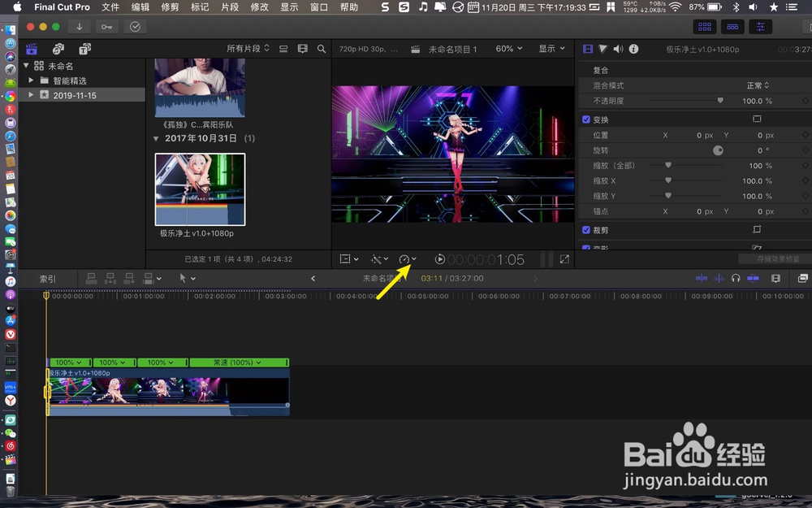Toggle the timeline layout button
812x508 pixels.
(732, 27)
